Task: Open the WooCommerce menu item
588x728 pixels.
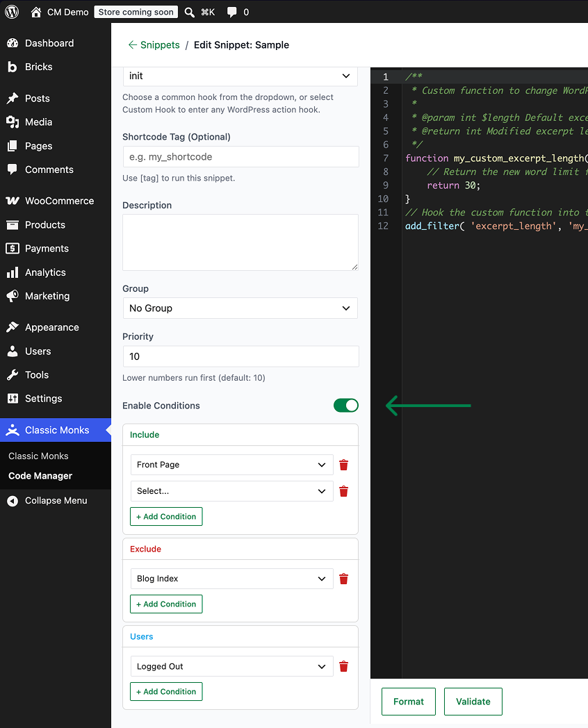Action: coord(56,201)
